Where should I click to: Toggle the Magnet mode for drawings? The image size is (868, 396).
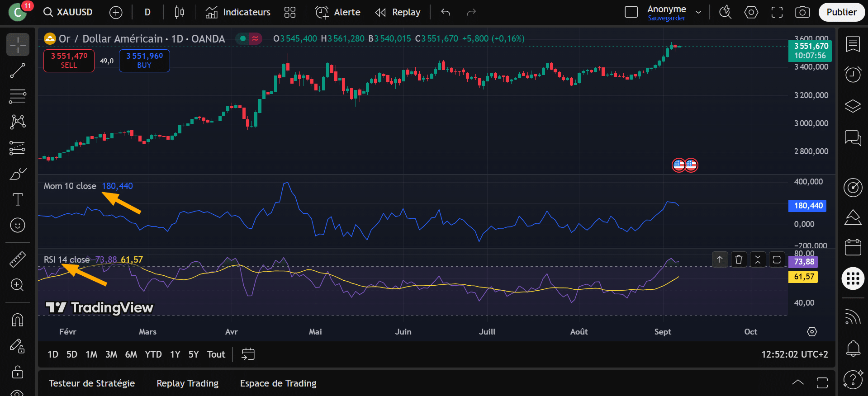pyautogui.click(x=18, y=320)
